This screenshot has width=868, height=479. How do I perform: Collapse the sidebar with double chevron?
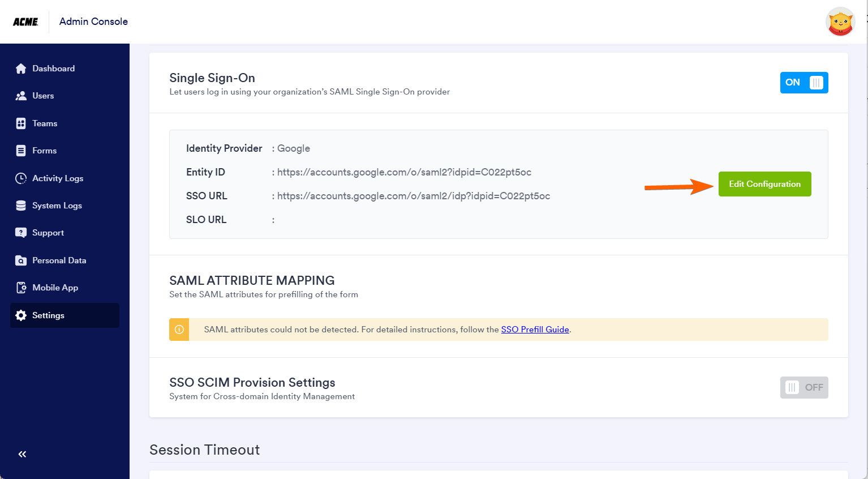point(22,454)
